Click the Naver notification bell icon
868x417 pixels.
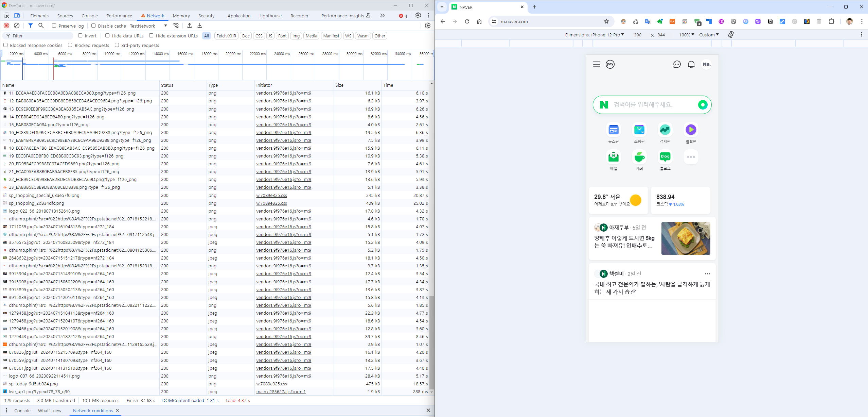point(691,64)
